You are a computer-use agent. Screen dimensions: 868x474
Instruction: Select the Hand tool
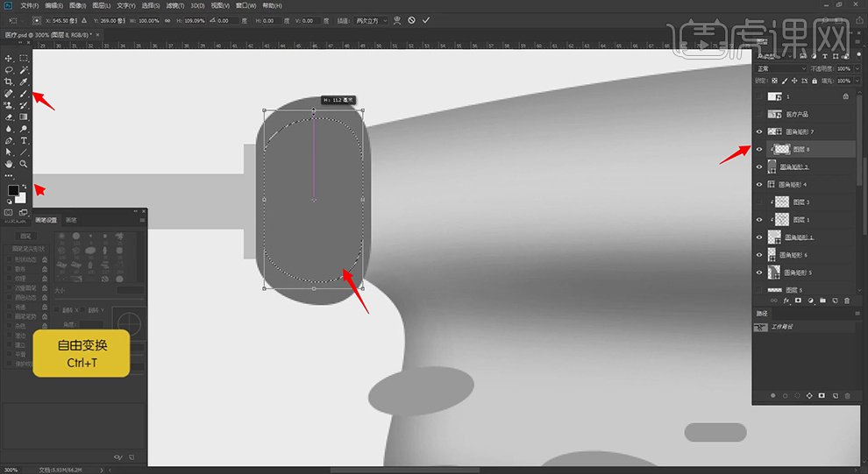tap(8, 164)
